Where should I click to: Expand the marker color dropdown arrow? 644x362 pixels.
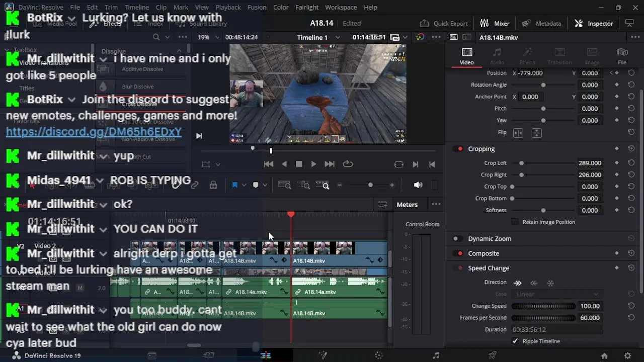(x=265, y=185)
